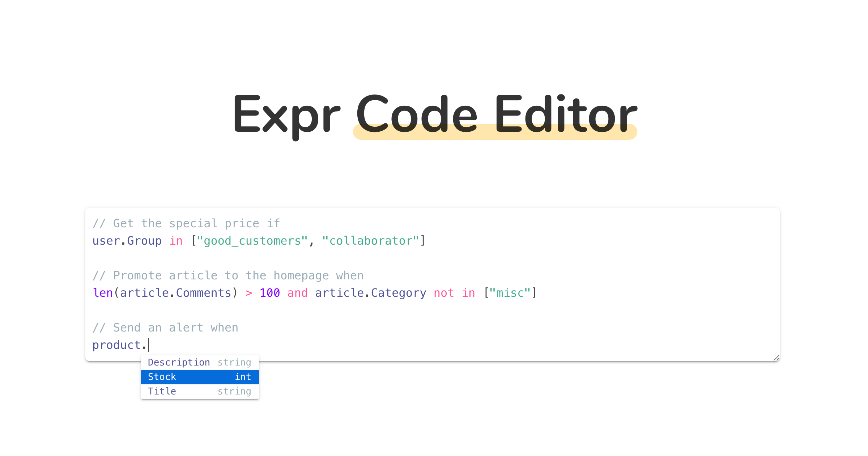The image size is (868, 456).
Task: Click article.Comments inside len call
Action: click(176, 293)
